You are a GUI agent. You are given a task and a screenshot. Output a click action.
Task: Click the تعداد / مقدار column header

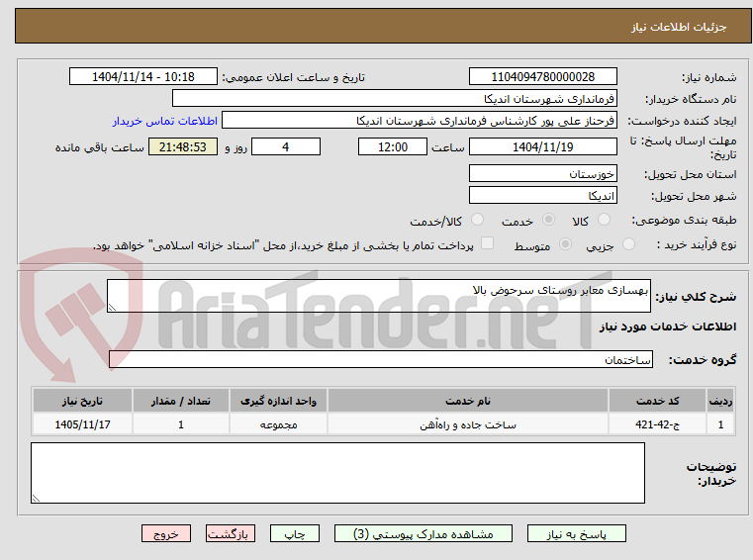tap(181, 401)
